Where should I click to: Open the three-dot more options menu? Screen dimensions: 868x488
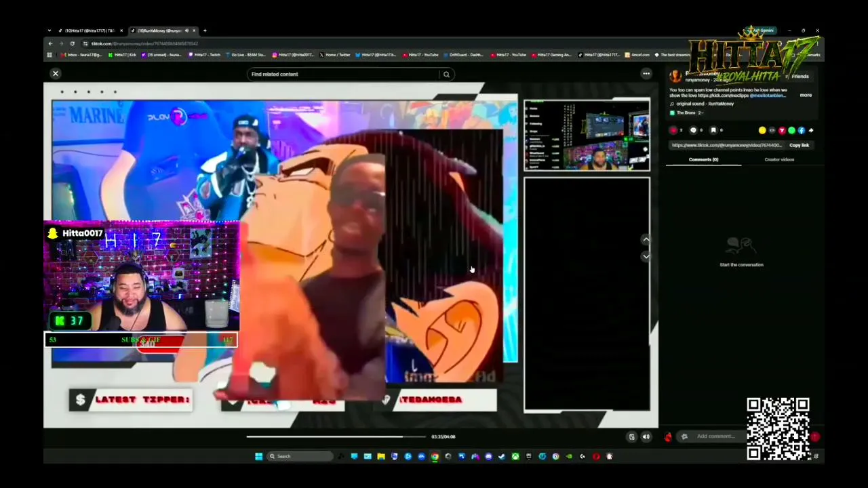pos(646,74)
